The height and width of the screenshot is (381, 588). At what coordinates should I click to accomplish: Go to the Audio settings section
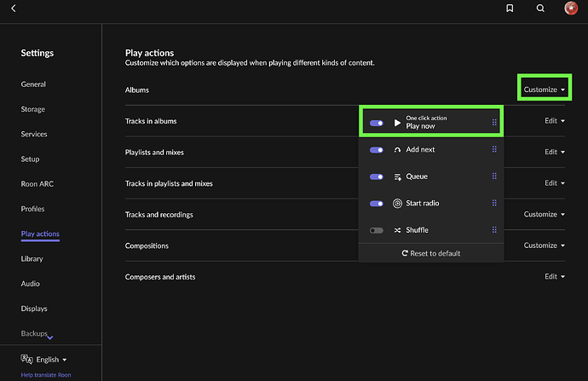point(29,284)
